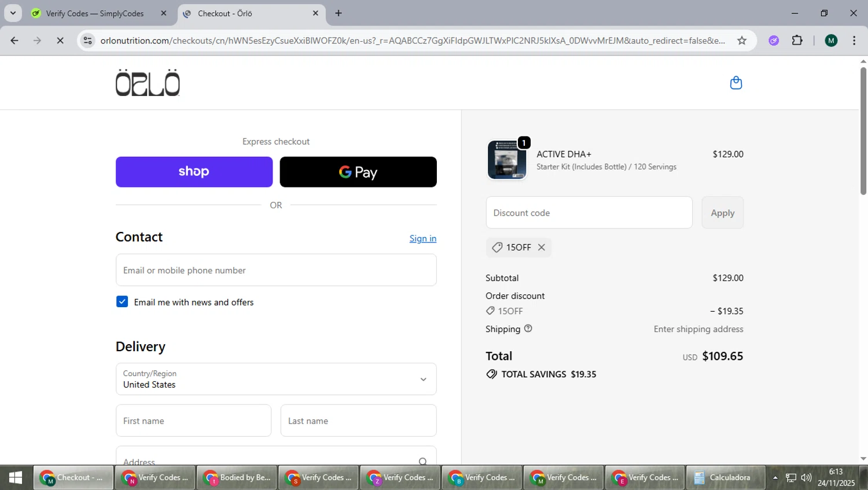Click the ACTIVE DHA+ product thumbnail
868x490 pixels.
click(507, 160)
